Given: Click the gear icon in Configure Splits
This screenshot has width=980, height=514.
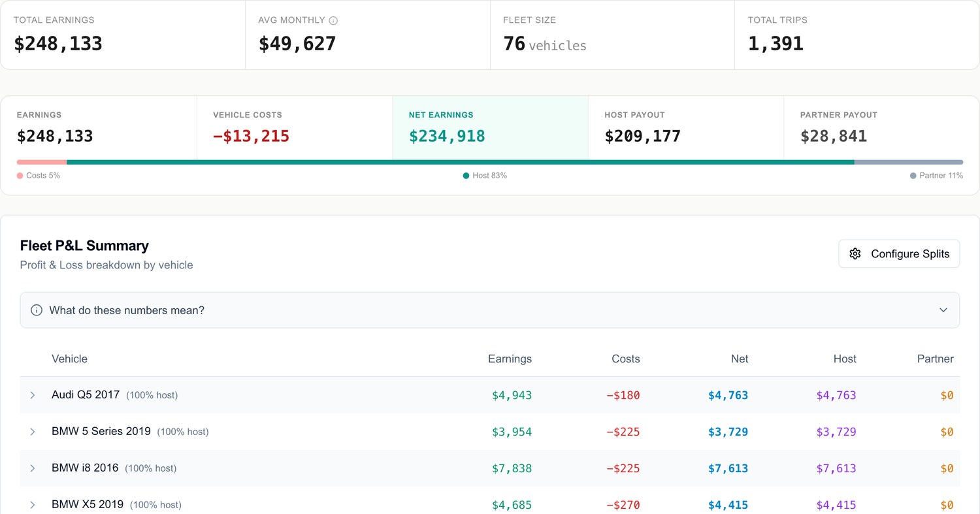Looking at the screenshot, I should pyautogui.click(x=855, y=253).
